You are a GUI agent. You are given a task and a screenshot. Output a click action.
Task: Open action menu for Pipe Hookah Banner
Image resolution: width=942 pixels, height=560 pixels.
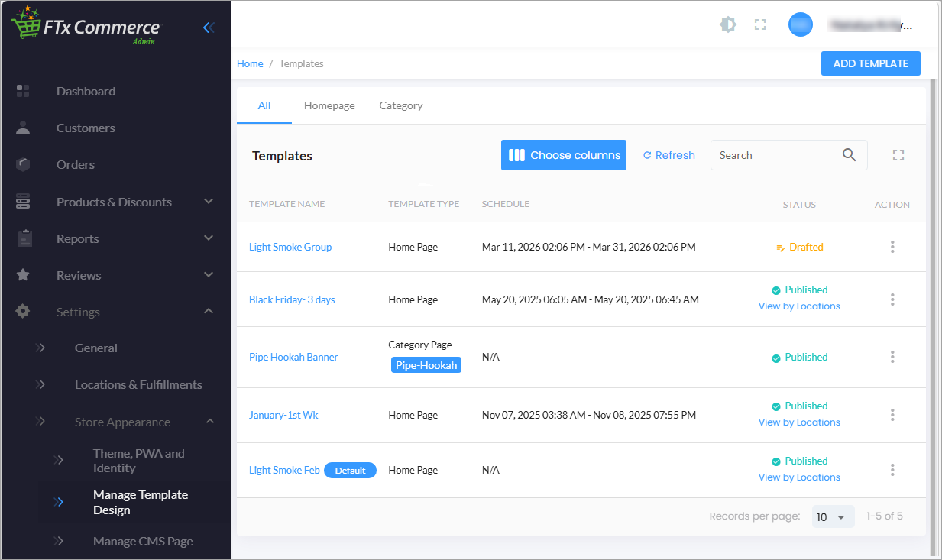coord(892,357)
